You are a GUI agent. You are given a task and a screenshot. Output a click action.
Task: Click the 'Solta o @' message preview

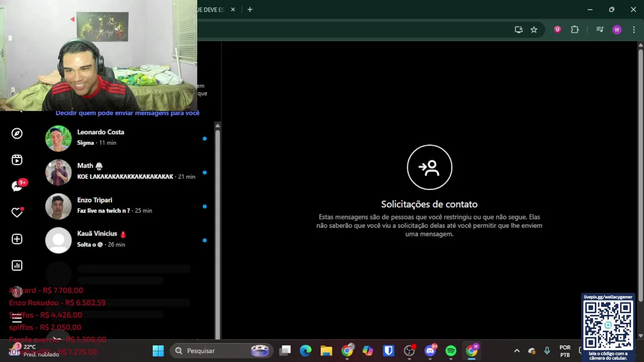point(90,244)
